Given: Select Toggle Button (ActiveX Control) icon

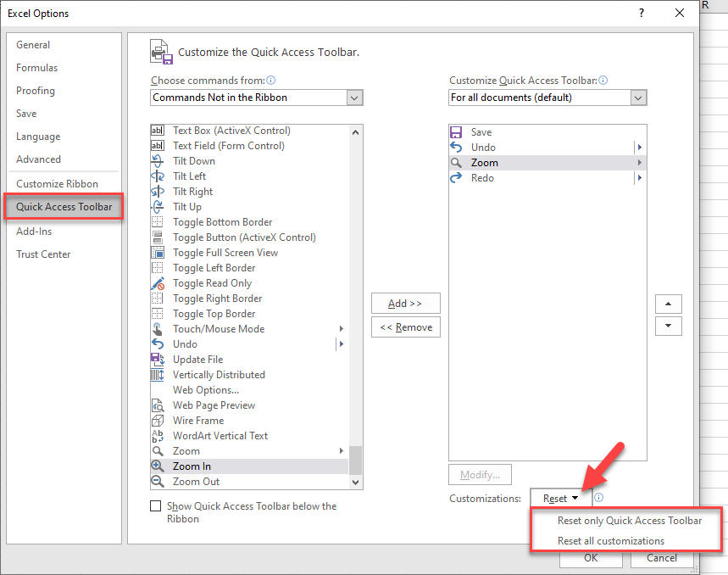Looking at the screenshot, I should pyautogui.click(x=158, y=237).
